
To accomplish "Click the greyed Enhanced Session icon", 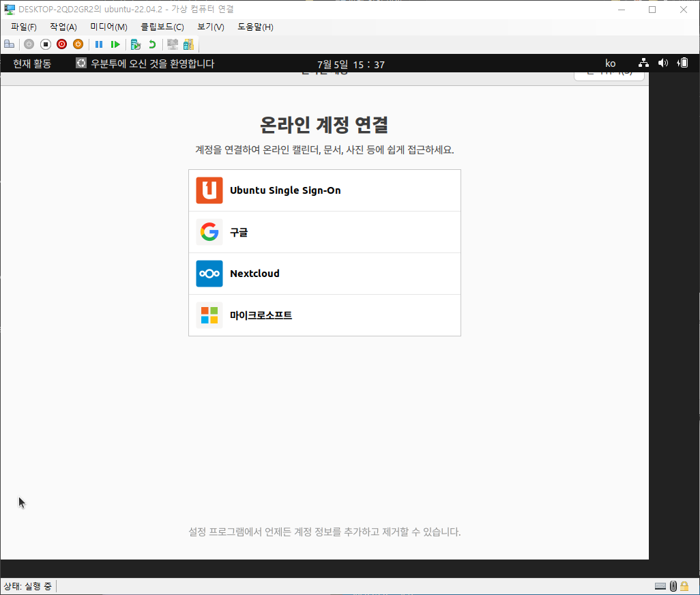I will click(173, 44).
